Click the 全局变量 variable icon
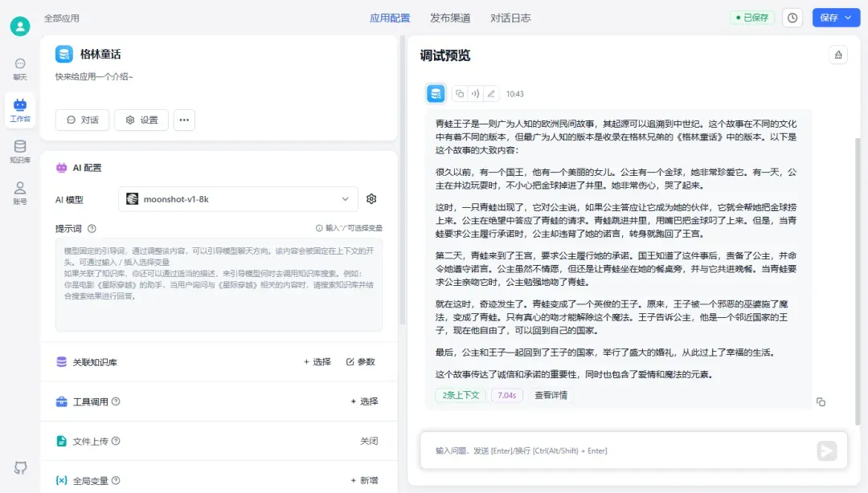The image size is (868, 493). [x=61, y=480]
